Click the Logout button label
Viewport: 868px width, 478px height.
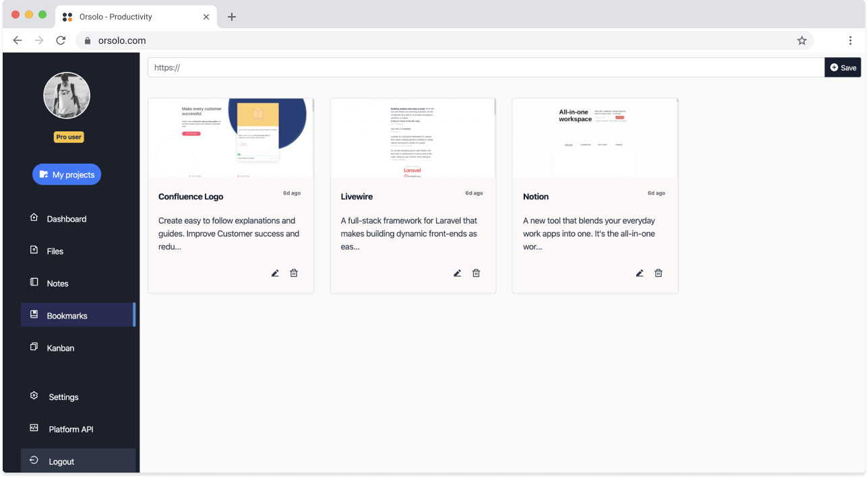61,462
